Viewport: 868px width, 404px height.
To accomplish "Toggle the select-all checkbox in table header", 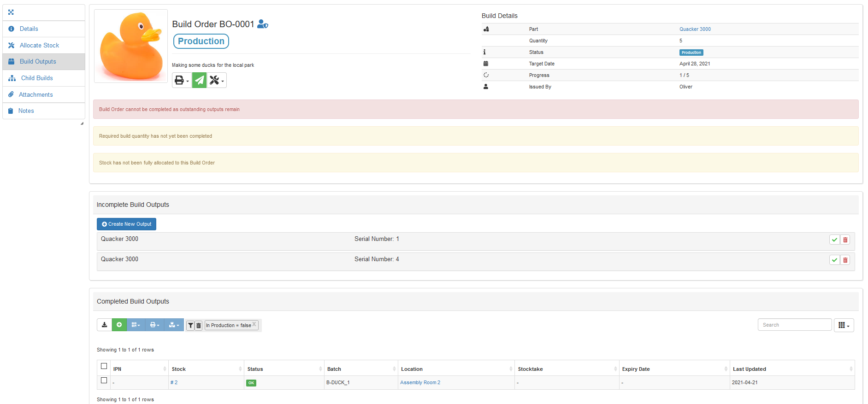I will [x=104, y=366].
